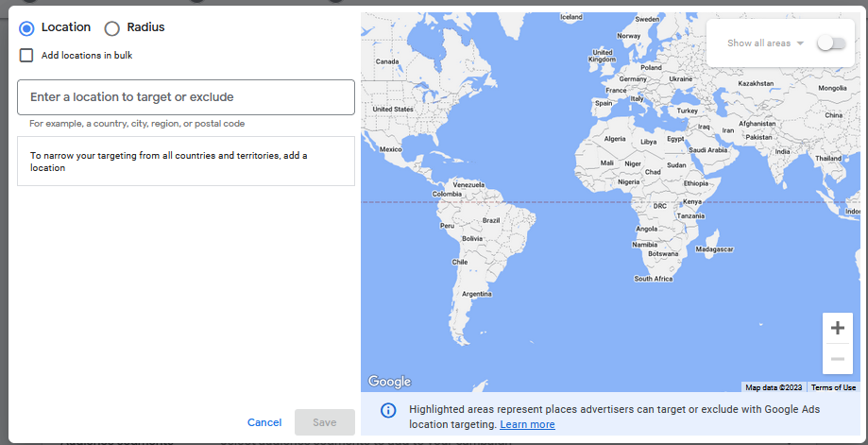The width and height of the screenshot is (868, 445).
Task: Focus the location to target or exclude field
Action: 186,97
